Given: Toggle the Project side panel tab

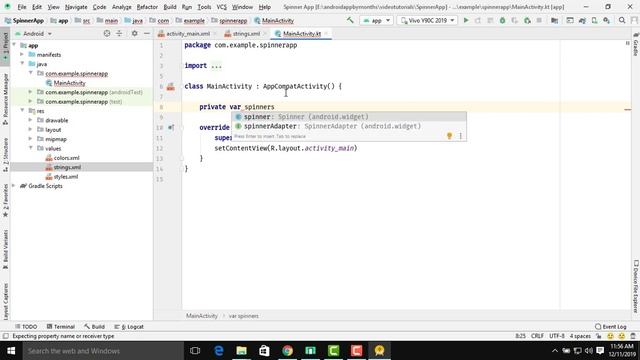Looking at the screenshot, I should point(5,47).
